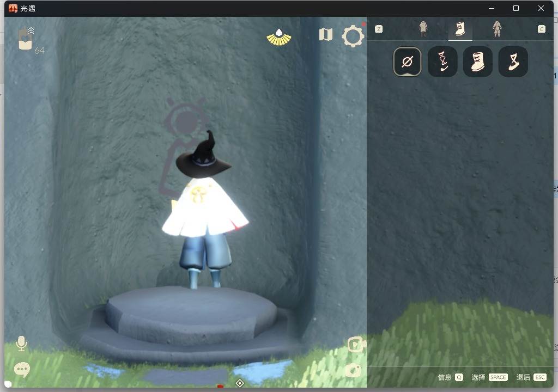Click the diamond marker at bottom center

tap(240, 383)
